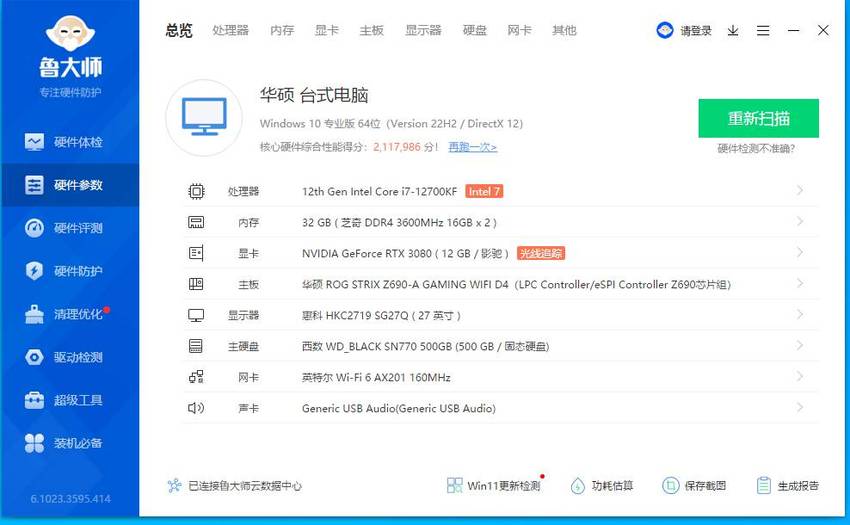Click the download arrow icon in title bar

tap(733, 30)
